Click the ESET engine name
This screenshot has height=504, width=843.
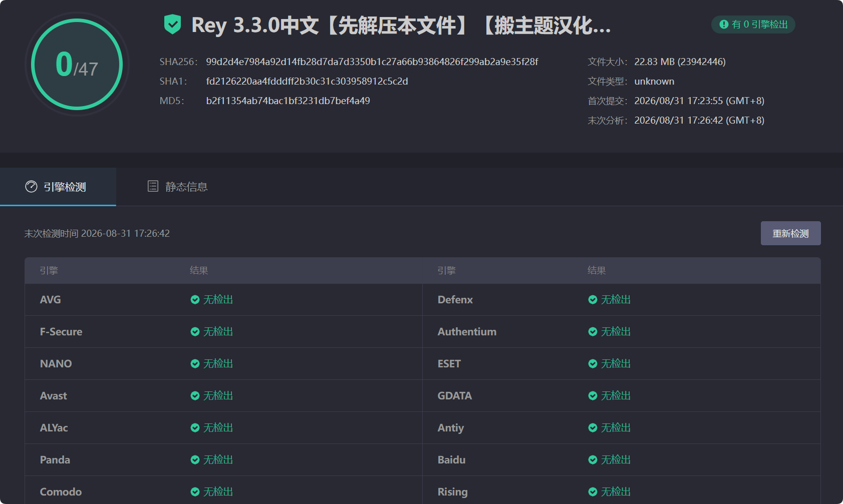pos(449,364)
